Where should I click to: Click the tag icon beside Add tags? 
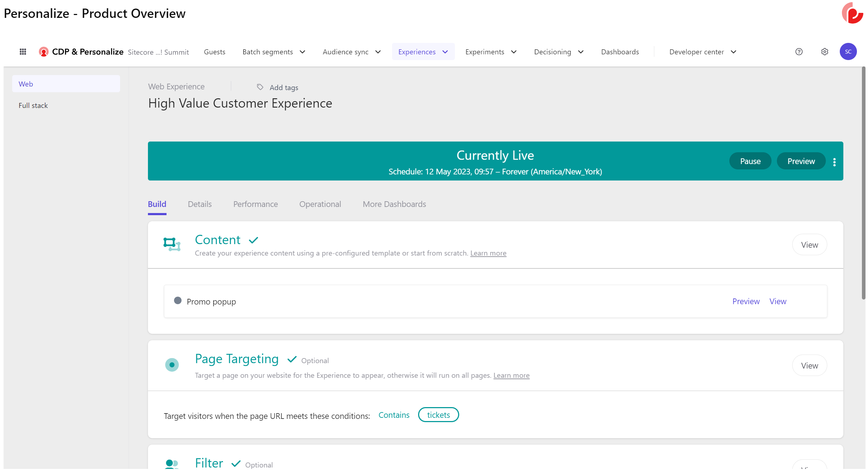260,87
